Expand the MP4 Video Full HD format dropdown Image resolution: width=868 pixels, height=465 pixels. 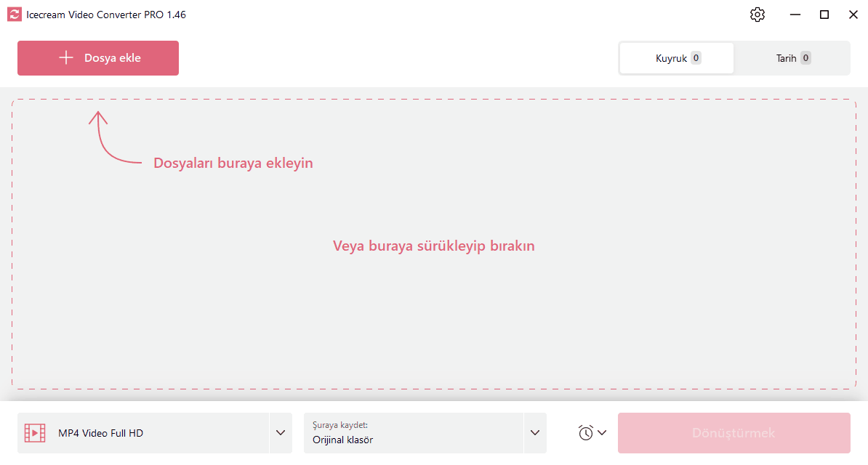tap(281, 433)
